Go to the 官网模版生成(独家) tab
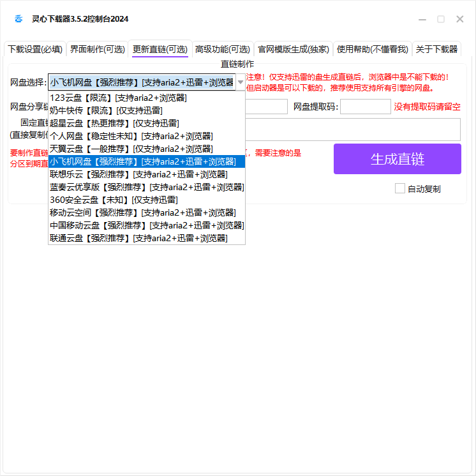The height and width of the screenshot is (476, 476). [x=294, y=49]
